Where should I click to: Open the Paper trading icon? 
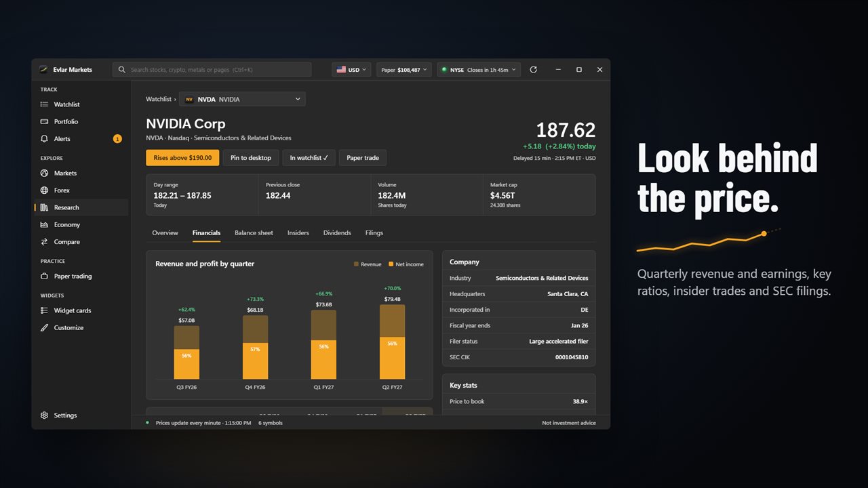tap(45, 276)
